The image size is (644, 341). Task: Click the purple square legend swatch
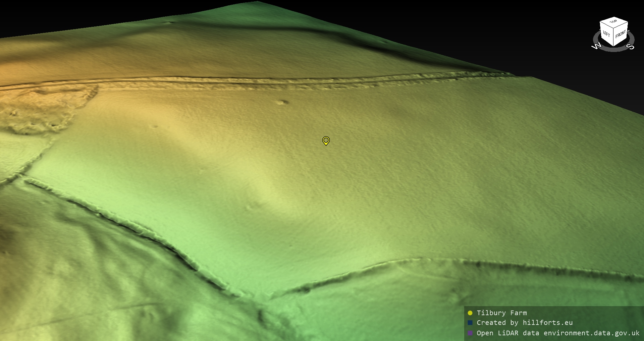[x=470, y=333]
